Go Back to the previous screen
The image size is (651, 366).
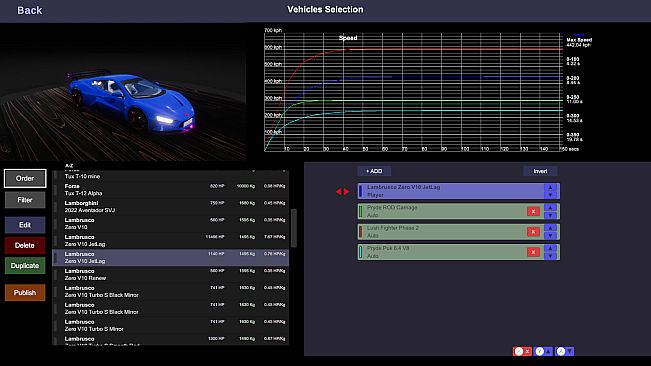(29, 10)
